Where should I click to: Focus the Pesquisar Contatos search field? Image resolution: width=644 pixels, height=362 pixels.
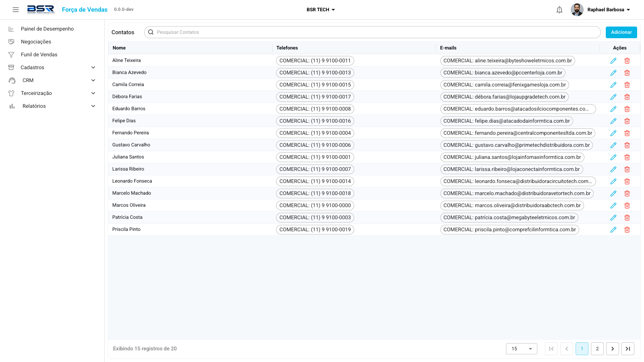(x=372, y=32)
